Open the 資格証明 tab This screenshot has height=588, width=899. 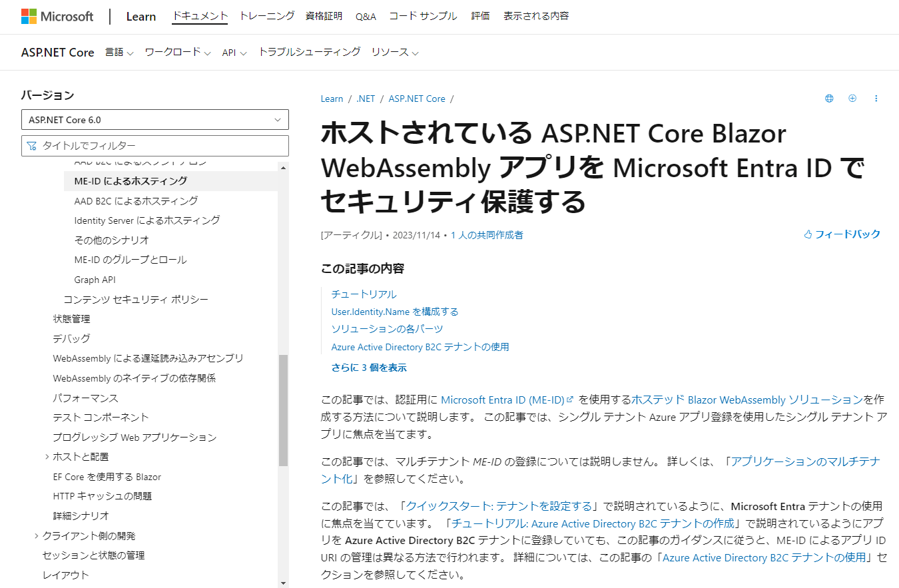pos(324,16)
